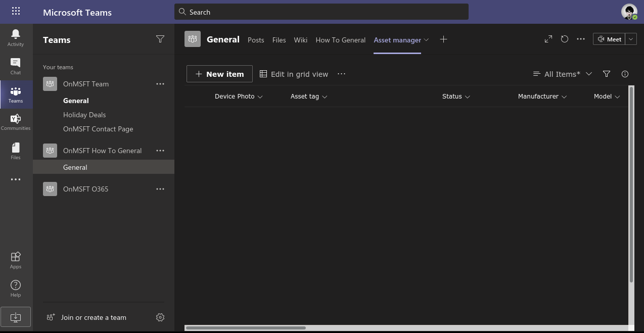Image resolution: width=644 pixels, height=333 pixels.
Task: Open list toolbar overflow ellipsis
Action: pyautogui.click(x=342, y=74)
